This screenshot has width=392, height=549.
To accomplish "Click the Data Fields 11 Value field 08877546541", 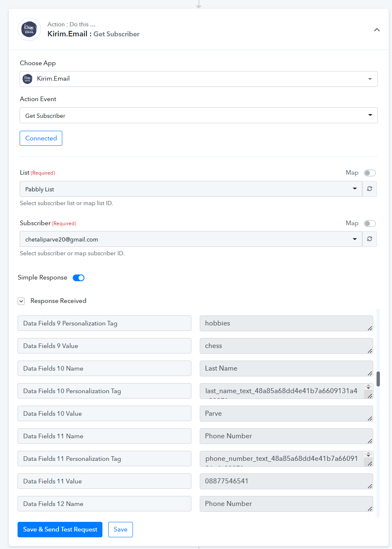I will pos(286,481).
